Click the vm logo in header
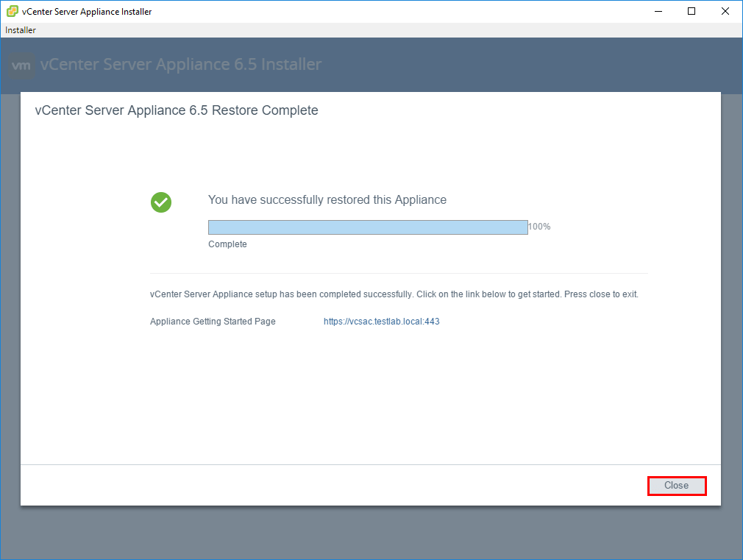 [22, 65]
